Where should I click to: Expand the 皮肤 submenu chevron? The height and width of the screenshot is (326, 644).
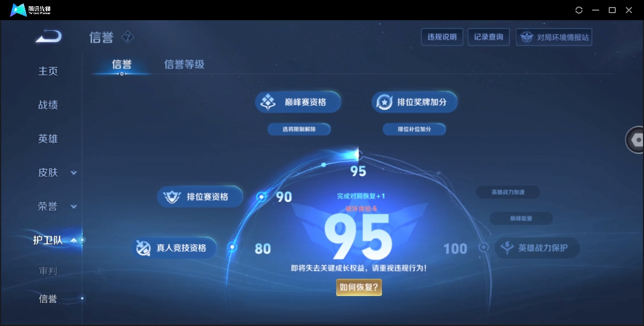click(74, 173)
